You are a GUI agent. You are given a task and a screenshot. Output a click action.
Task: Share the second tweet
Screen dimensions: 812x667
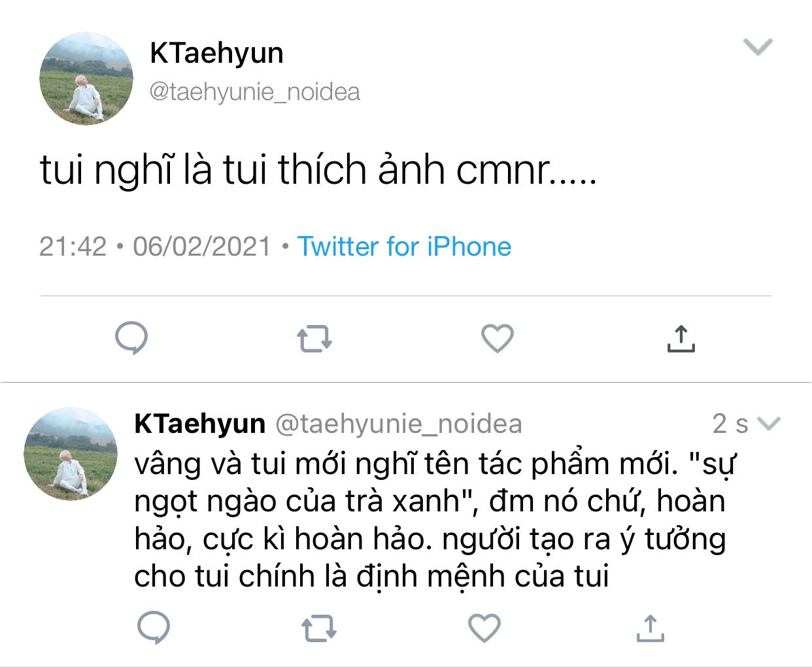tap(650, 628)
